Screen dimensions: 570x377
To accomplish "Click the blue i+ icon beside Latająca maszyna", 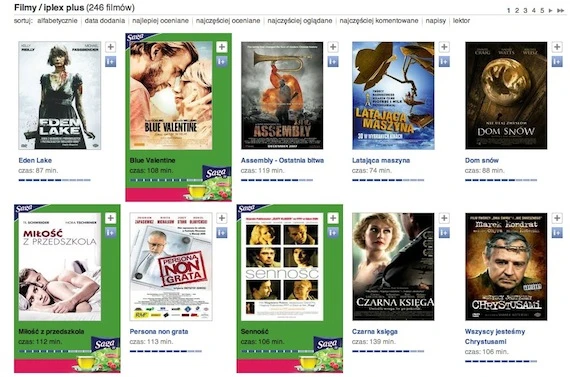I will [x=444, y=61].
